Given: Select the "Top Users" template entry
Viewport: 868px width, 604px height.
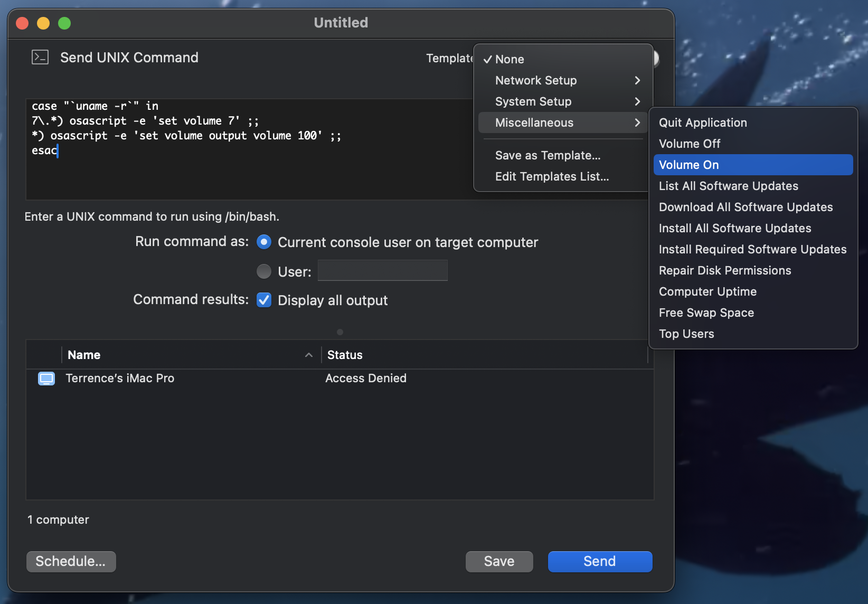Looking at the screenshot, I should (x=686, y=334).
